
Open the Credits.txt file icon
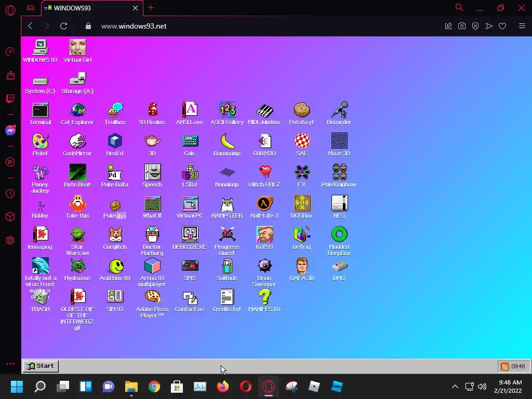pos(227,301)
